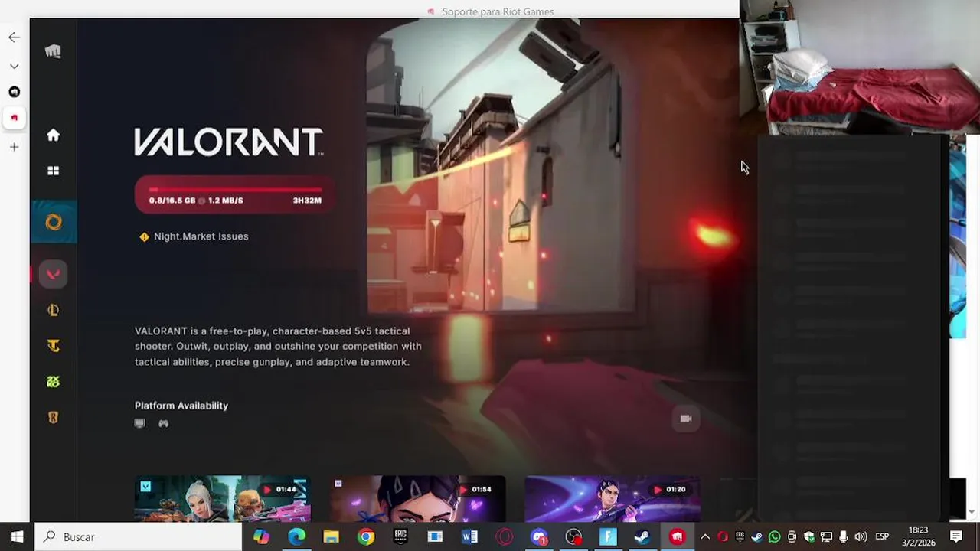Play the 01:44 video thumbnail
Screen dimensions: 980x551
(222, 498)
